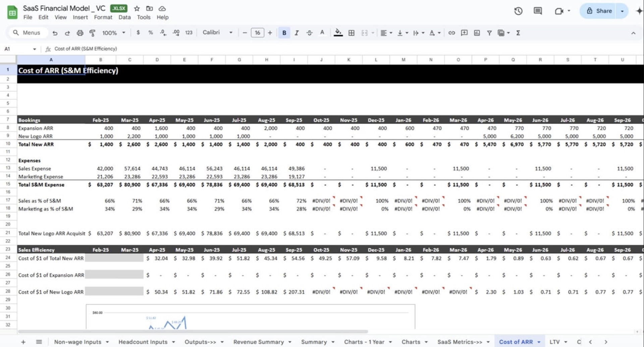Click the undo icon
Viewport: 644px width, 347px height.
point(55,33)
